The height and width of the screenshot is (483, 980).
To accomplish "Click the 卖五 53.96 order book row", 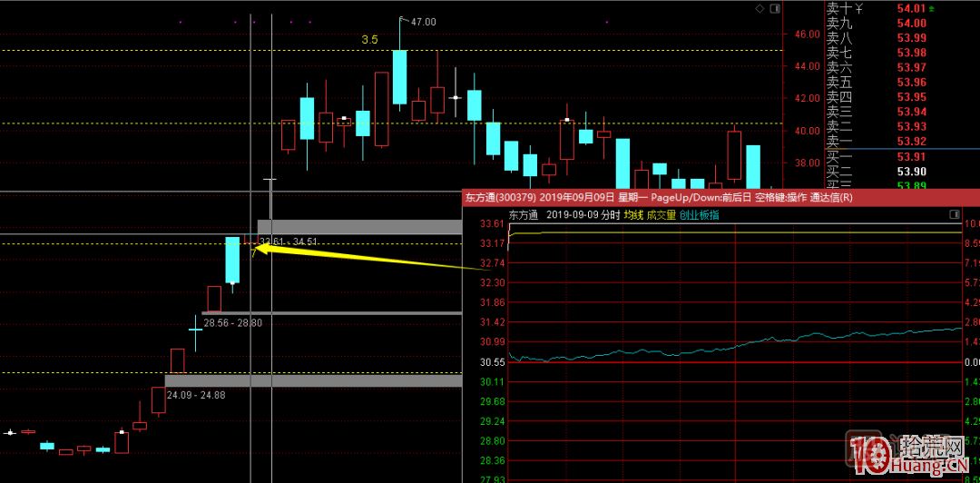I will click(898, 82).
